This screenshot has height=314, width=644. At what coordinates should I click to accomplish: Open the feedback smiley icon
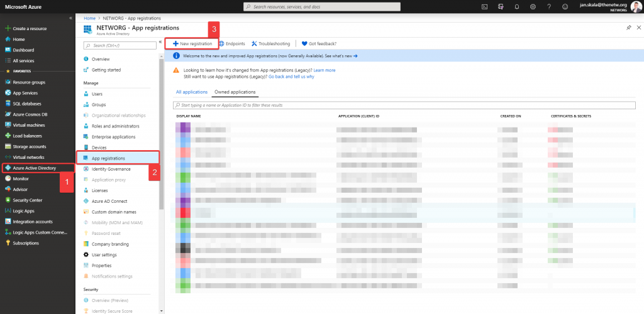[x=565, y=6]
